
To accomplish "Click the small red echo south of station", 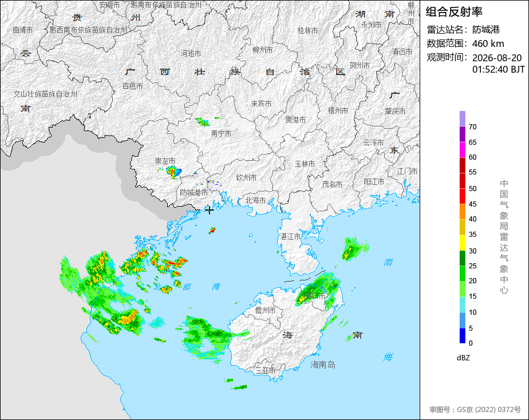I will point(212,231).
